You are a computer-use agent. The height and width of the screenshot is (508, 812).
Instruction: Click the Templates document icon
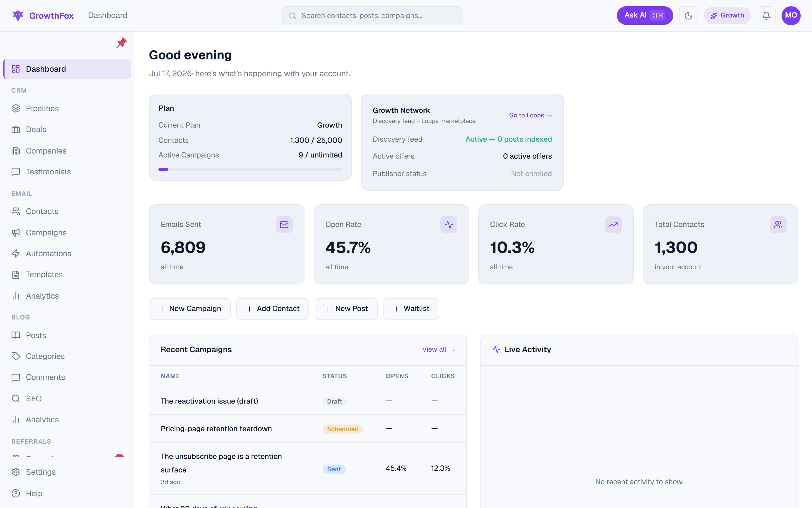(x=16, y=275)
